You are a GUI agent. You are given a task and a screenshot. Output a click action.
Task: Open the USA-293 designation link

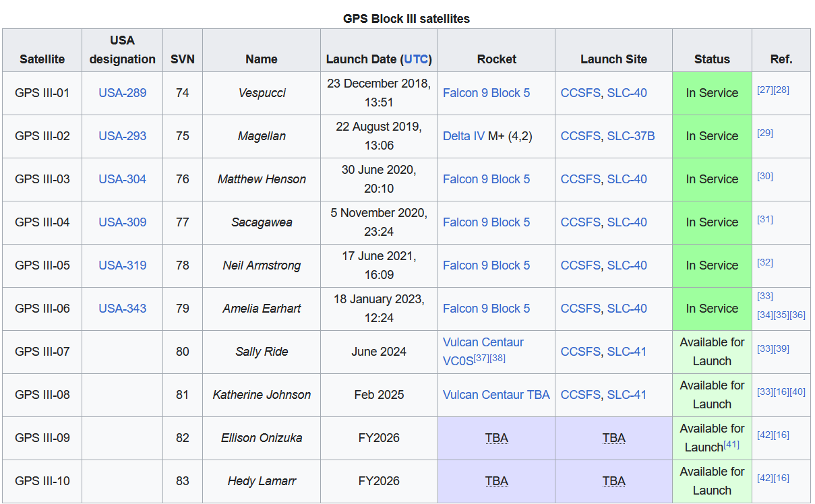tap(122, 136)
